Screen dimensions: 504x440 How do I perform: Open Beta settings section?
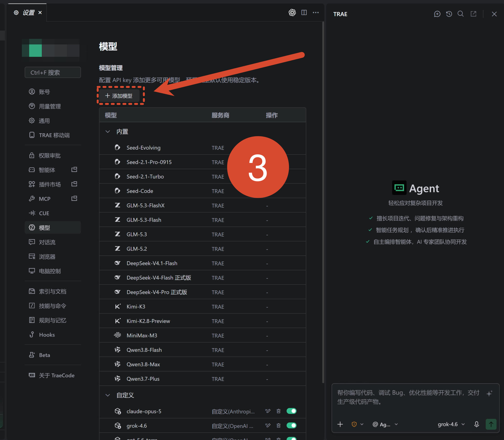pos(53,355)
